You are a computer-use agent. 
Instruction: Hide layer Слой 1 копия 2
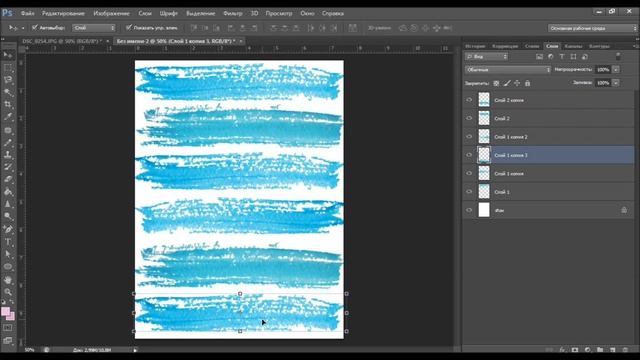click(x=469, y=137)
